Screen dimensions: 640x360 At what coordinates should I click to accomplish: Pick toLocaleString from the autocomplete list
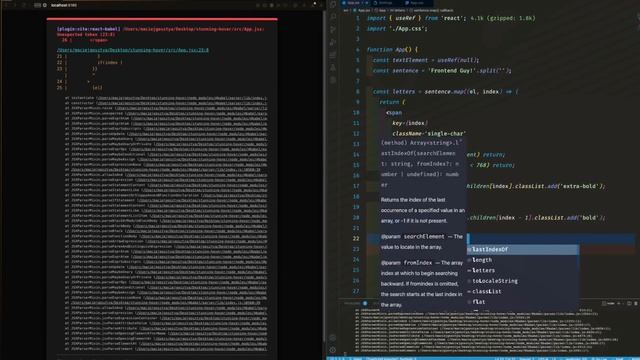(523, 281)
